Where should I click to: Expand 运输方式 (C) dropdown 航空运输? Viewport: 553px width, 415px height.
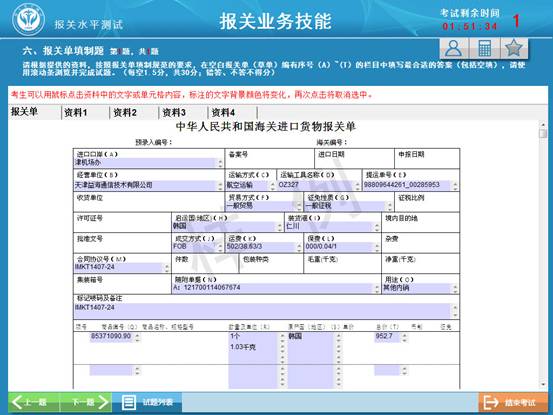pos(250,185)
